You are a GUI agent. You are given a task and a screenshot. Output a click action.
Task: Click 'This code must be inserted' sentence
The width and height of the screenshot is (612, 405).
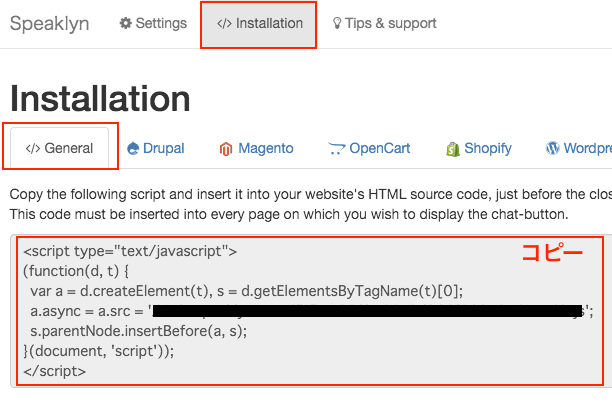point(289,214)
